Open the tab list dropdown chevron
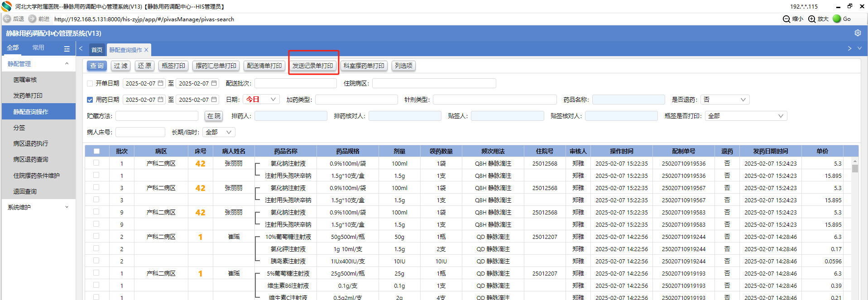The height and width of the screenshot is (300, 868). pos(859,48)
